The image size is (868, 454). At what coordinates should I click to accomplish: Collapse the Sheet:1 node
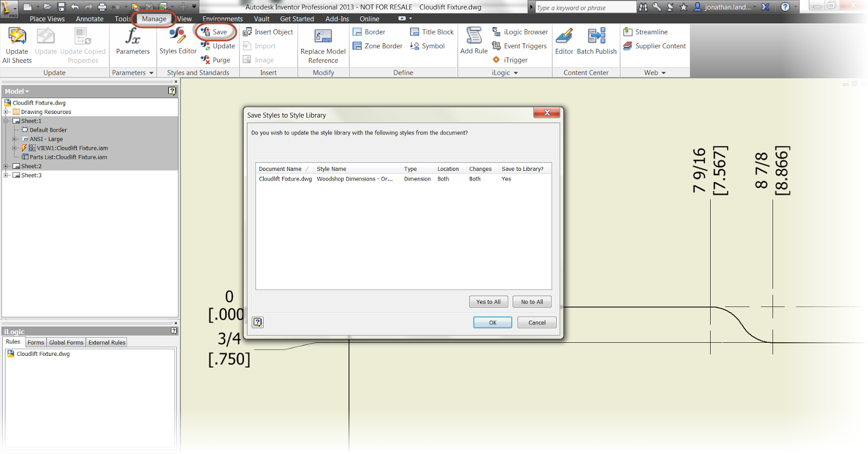7,121
